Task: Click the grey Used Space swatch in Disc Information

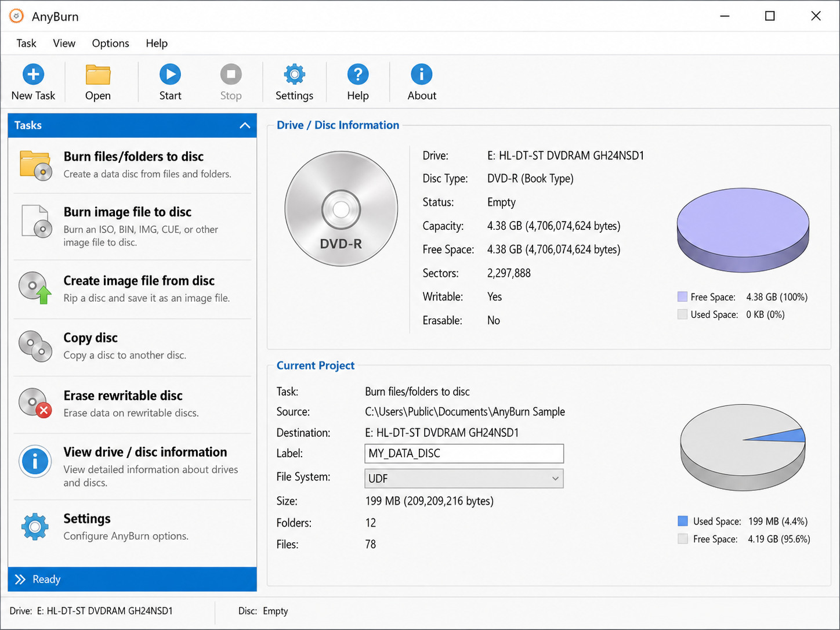Action: click(x=682, y=314)
